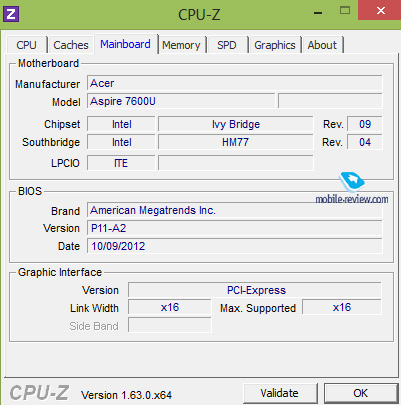Click the CPU-Z app icon in title bar
The width and height of the screenshot is (401, 405).
click(11, 14)
